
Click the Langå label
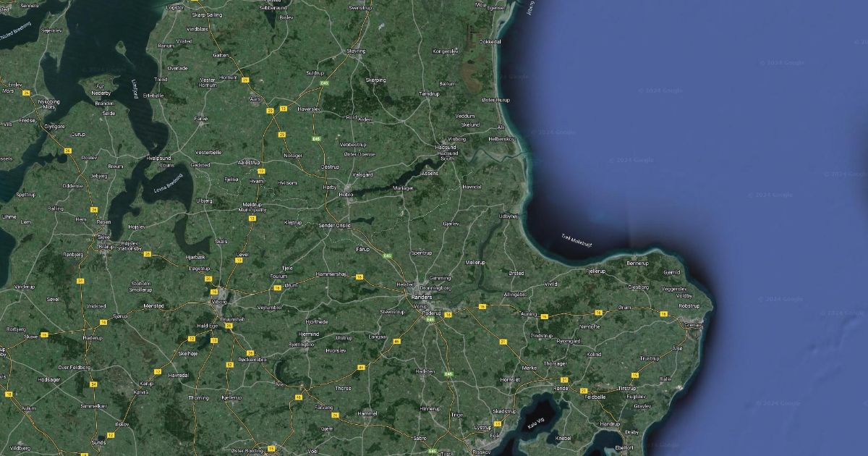[378, 336]
